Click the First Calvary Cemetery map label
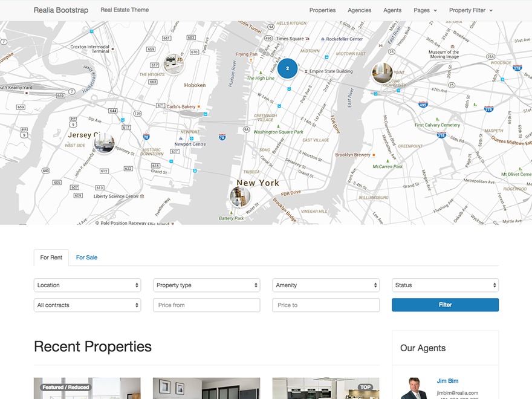This screenshot has height=399, width=532. coord(437,125)
